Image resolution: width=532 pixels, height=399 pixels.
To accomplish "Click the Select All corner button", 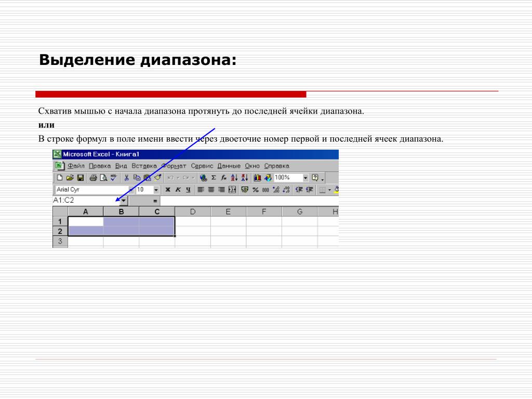I will [60, 212].
